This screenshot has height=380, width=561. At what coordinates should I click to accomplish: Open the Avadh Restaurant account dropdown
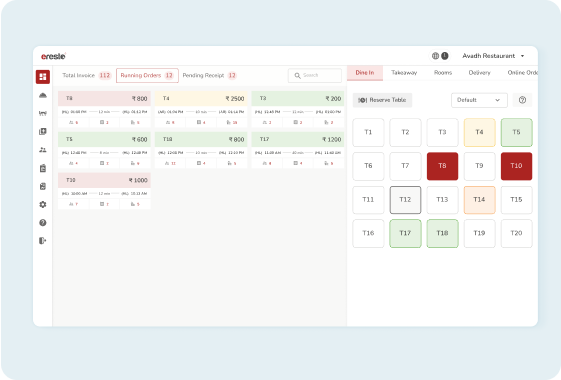tap(493, 56)
